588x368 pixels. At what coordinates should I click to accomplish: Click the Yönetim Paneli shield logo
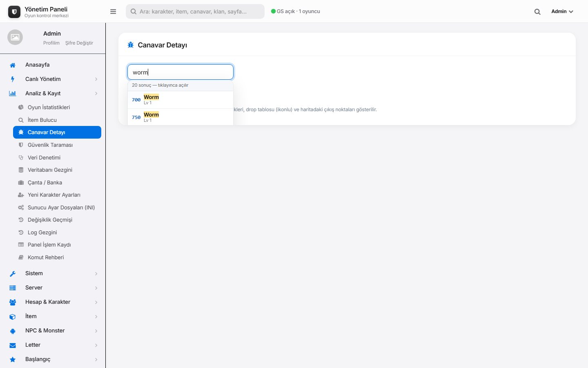click(14, 12)
